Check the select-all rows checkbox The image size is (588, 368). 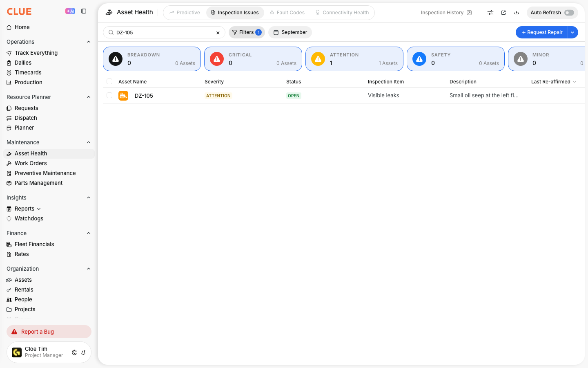109,81
